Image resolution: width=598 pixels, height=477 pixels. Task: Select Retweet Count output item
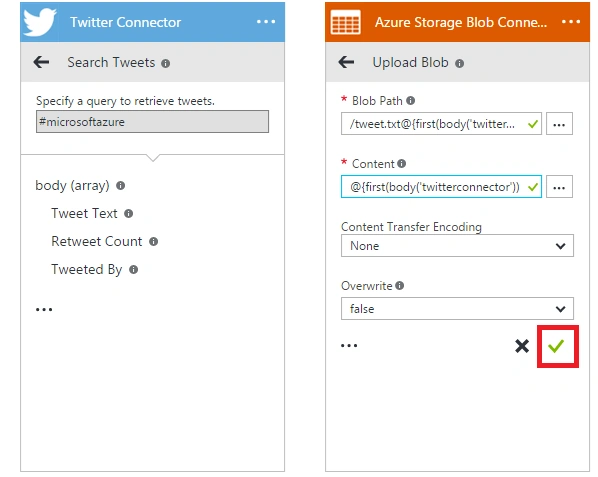coord(96,241)
